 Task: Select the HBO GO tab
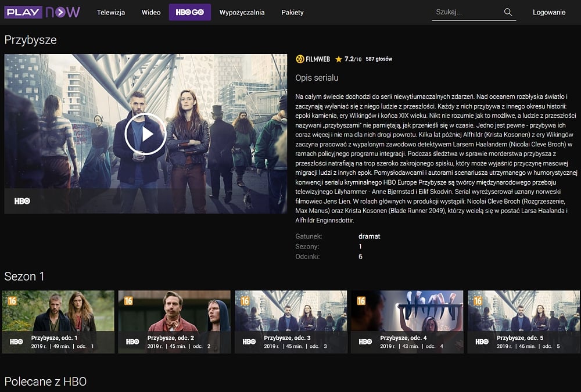[x=189, y=12]
